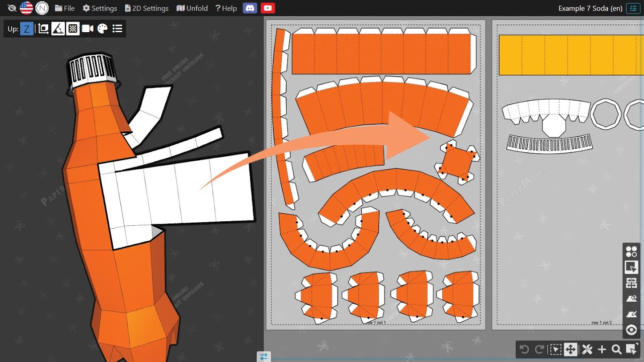Select the yellow rectangular label piece
The height and width of the screenshot is (362, 644).
[x=571, y=55]
